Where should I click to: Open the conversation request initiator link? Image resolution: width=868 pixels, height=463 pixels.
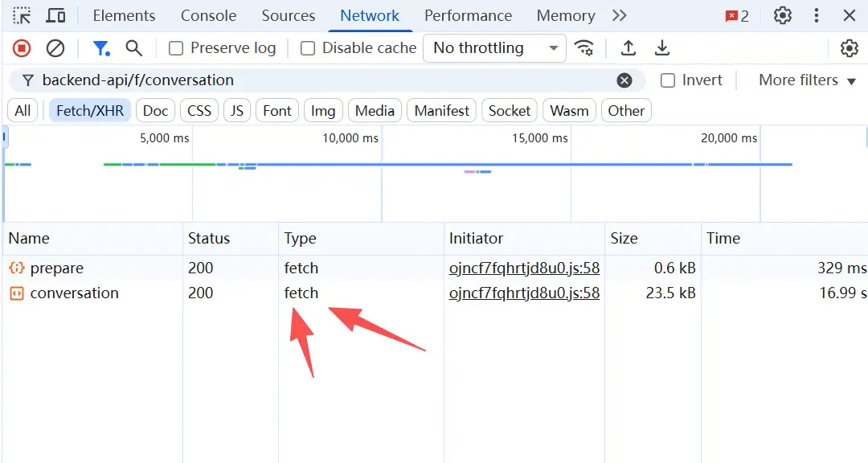pos(524,293)
